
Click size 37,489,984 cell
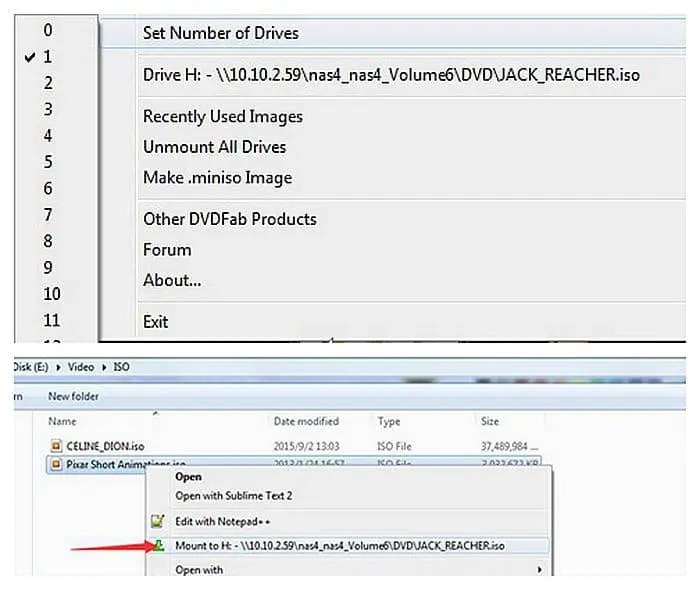(509, 446)
